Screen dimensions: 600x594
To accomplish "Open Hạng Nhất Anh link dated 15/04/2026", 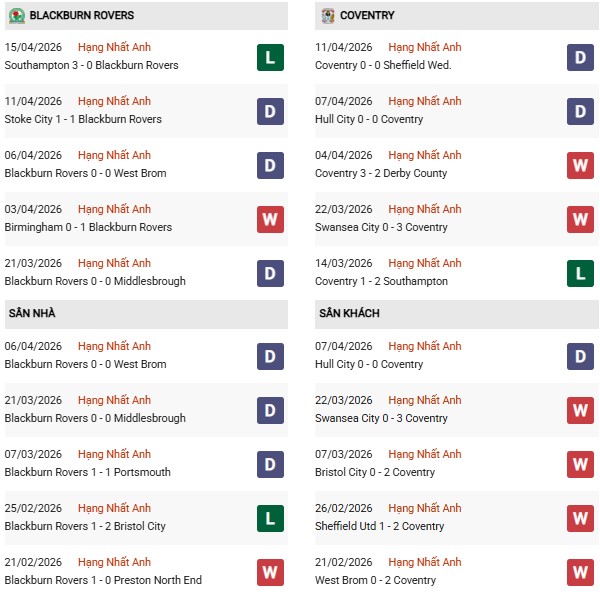I will click(114, 48).
